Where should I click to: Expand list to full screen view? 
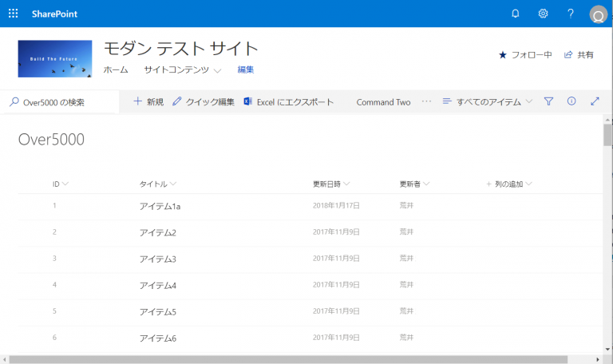(595, 101)
